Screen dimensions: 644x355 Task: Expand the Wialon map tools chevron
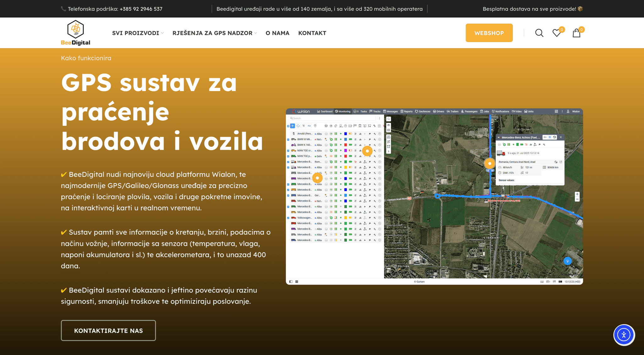tap(389, 151)
